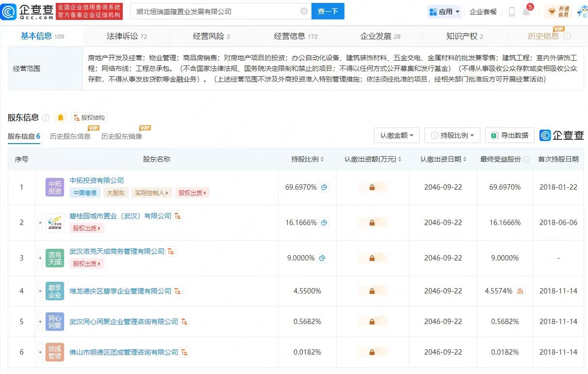Switch to 知识产权 tab
Image resolution: width=588 pixels, height=374 pixels.
pyautogui.click(x=465, y=36)
